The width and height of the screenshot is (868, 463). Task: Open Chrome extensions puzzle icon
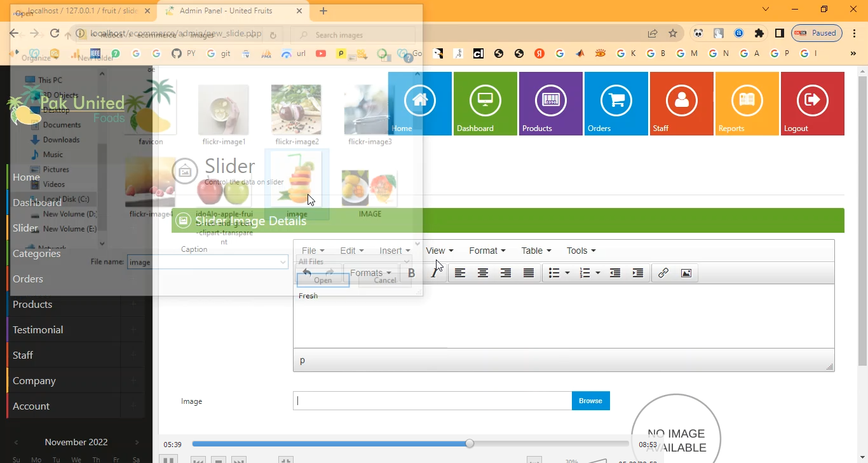tap(759, 33)
